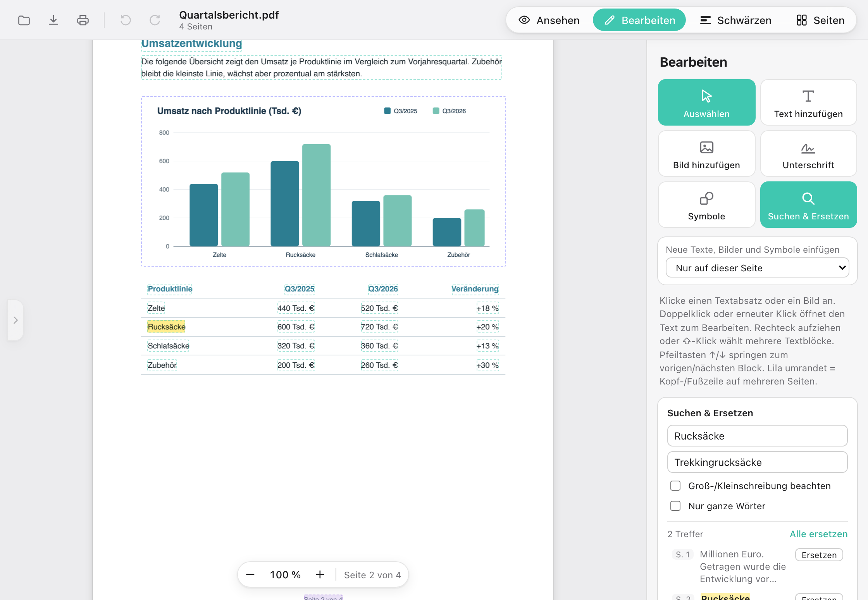Select the Unterschrift signature tool
Viewport: 868px width, 600px height.
[808, 153]
